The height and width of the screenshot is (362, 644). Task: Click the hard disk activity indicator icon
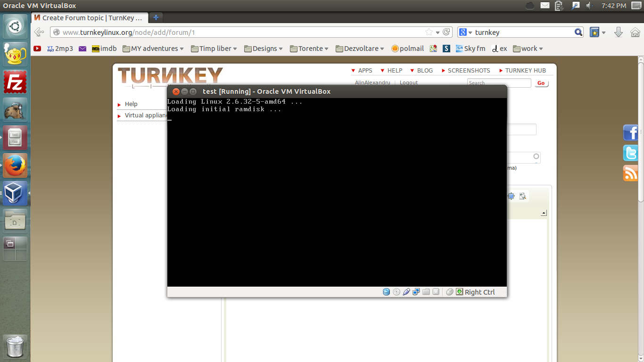pos(387,292)
